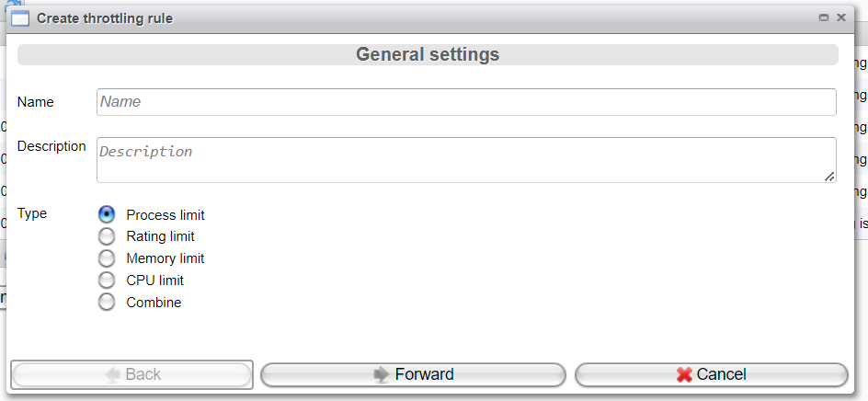
Task: Click the disabled Back button
Action: (x=131, y=375)
